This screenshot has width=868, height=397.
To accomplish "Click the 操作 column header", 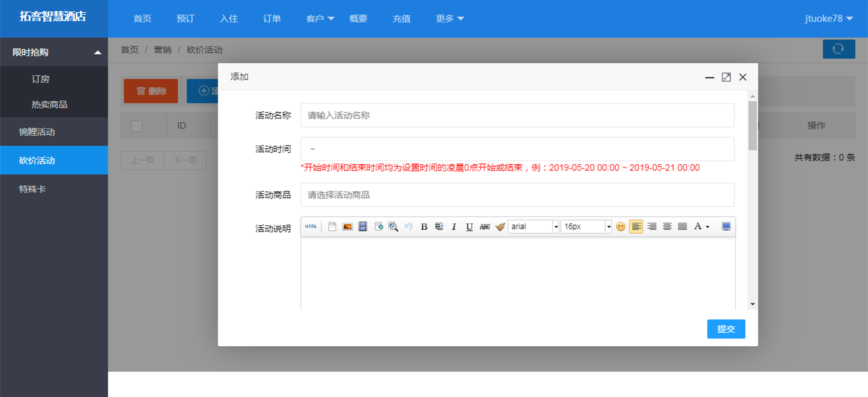I will coord(817,126).
